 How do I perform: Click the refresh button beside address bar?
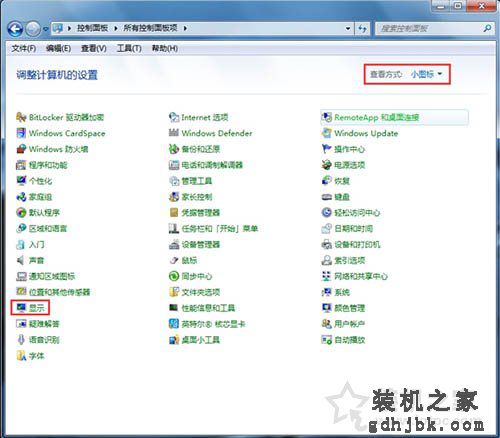tap(362, 29)
